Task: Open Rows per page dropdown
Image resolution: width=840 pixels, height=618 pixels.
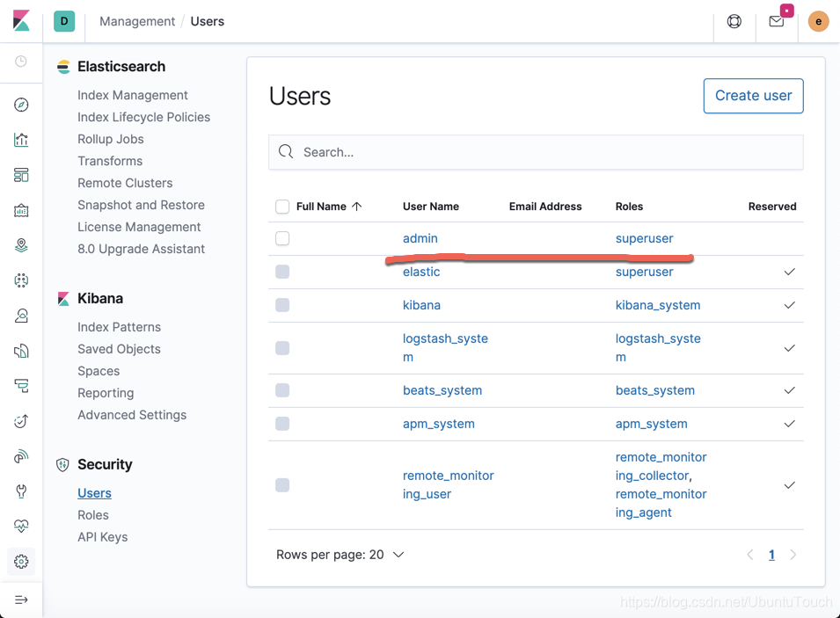Action: point(340,555)
